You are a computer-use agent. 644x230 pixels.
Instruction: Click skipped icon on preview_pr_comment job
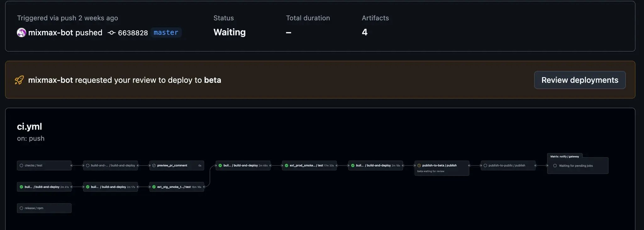[x=154, y=165]
